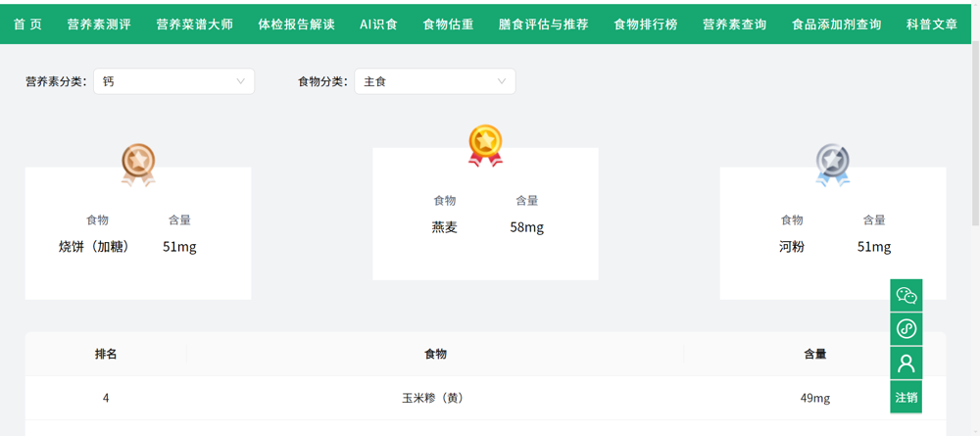This screenshot has height=436, width=980.
Task: Go to 首页 in the navigation bar
Action: point(27,24)
